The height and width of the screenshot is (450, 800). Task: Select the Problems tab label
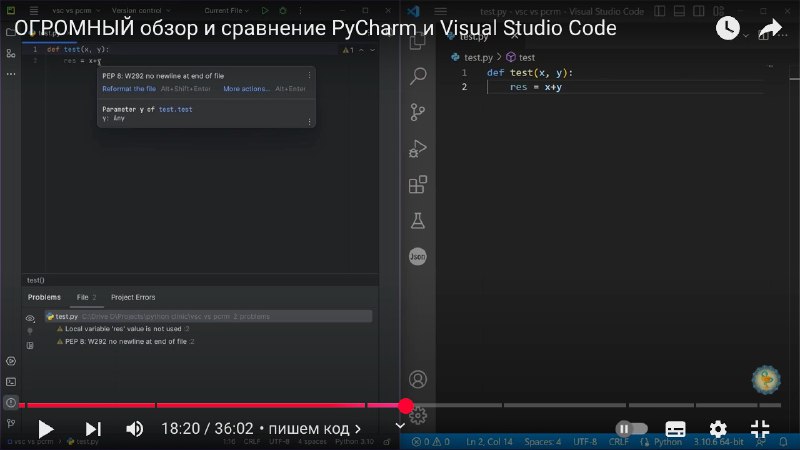pos(44,297)
